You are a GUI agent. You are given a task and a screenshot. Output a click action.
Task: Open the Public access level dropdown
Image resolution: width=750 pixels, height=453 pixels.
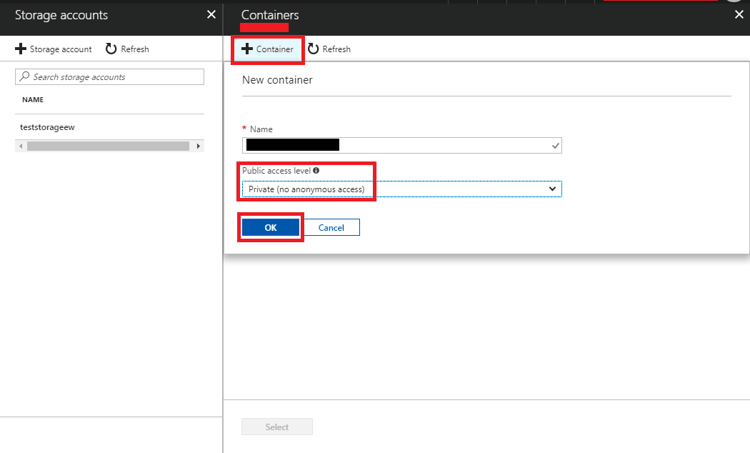402,189
